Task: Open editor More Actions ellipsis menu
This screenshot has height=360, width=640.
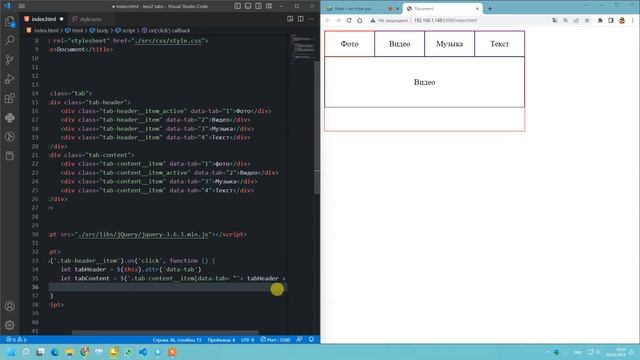Action: [311, 19]
